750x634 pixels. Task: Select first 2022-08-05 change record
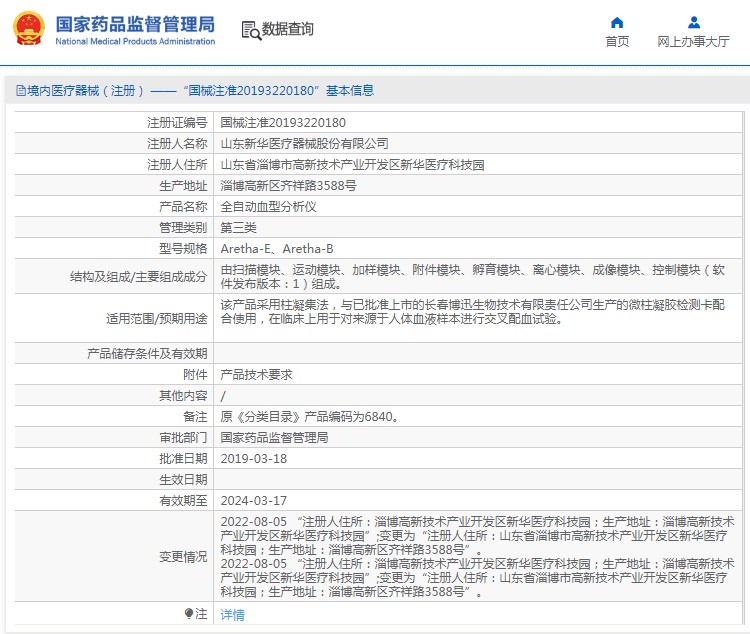point(477,536)
